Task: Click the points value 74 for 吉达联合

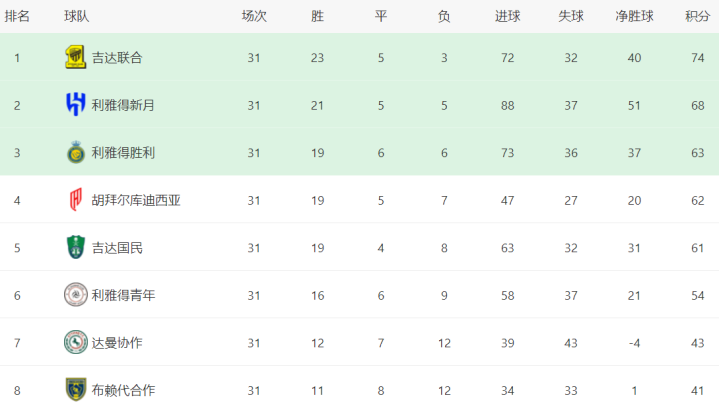Action: 697,58
